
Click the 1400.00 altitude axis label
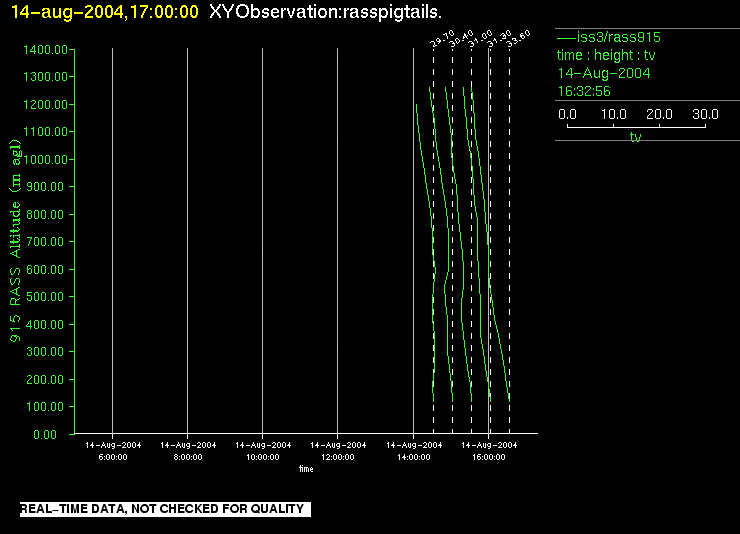pyautogui.click(x=45, y=50)
